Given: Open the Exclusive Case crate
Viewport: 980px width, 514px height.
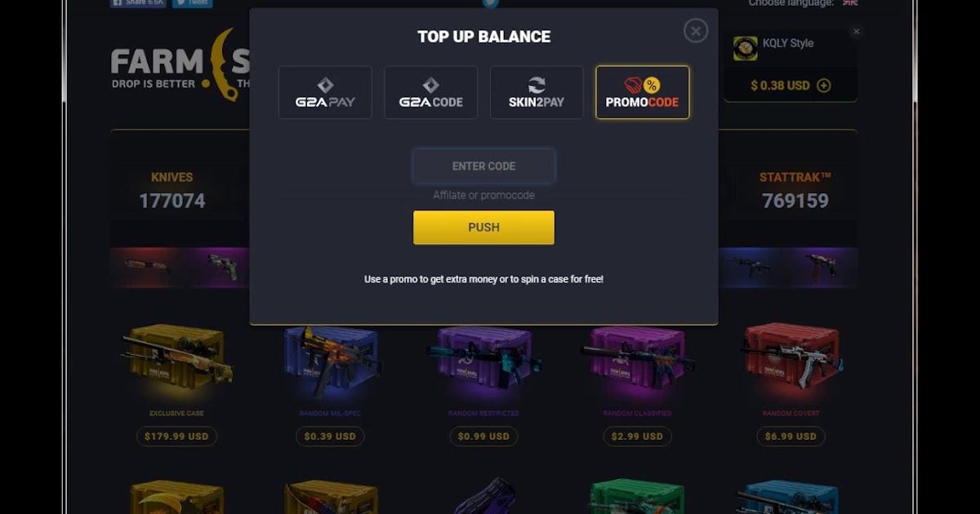Looking at the screenshot, I should 177,359.
